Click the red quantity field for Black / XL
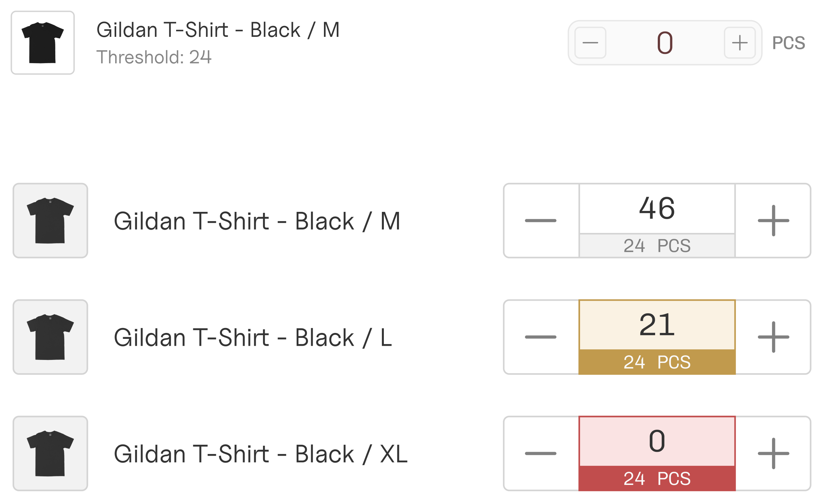Image resolution: width=824 pixels, height=504 pixels. click(657, 441)
